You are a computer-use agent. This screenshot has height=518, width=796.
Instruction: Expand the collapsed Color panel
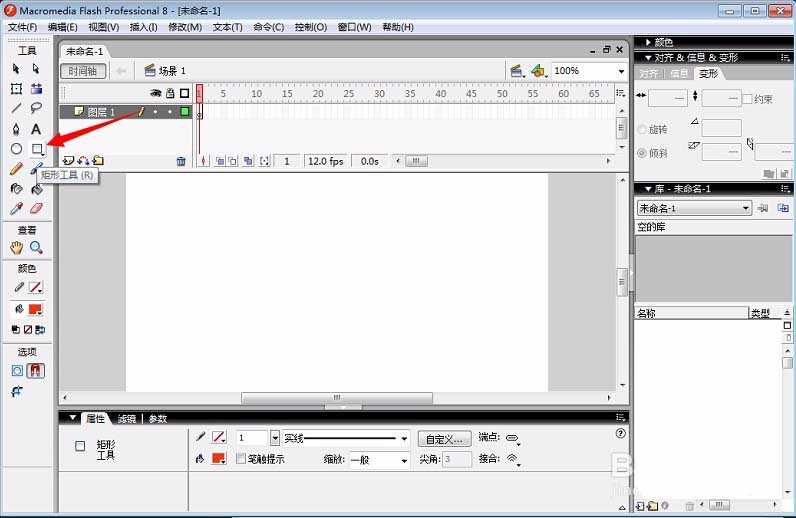648,43
